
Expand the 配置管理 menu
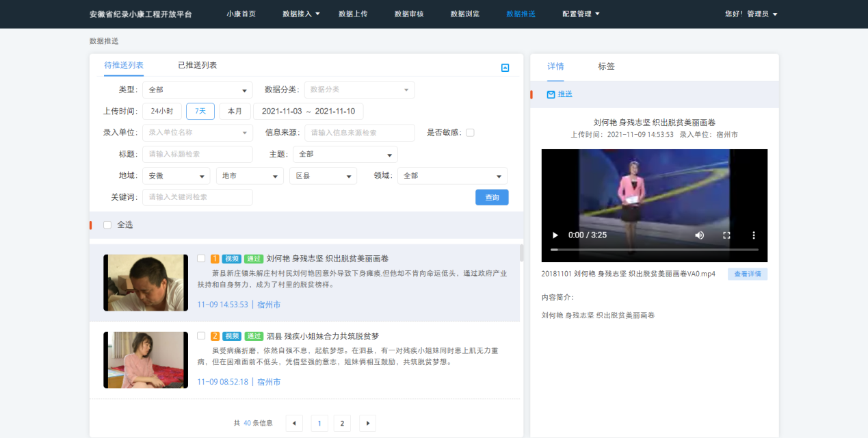click(581, 14)
